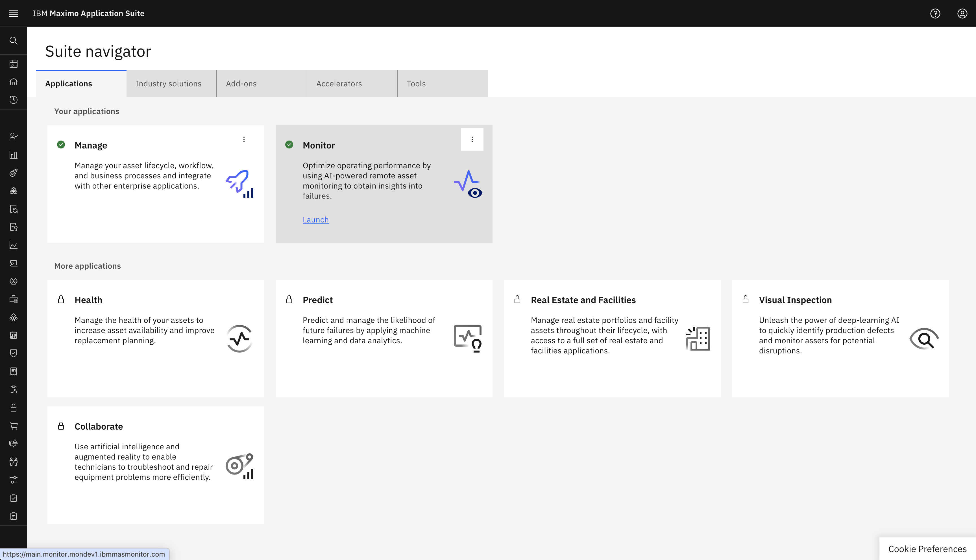This screenshot has height=560, width=976.
Task: Open the recent history clock icon
Action: pos(14,100)
